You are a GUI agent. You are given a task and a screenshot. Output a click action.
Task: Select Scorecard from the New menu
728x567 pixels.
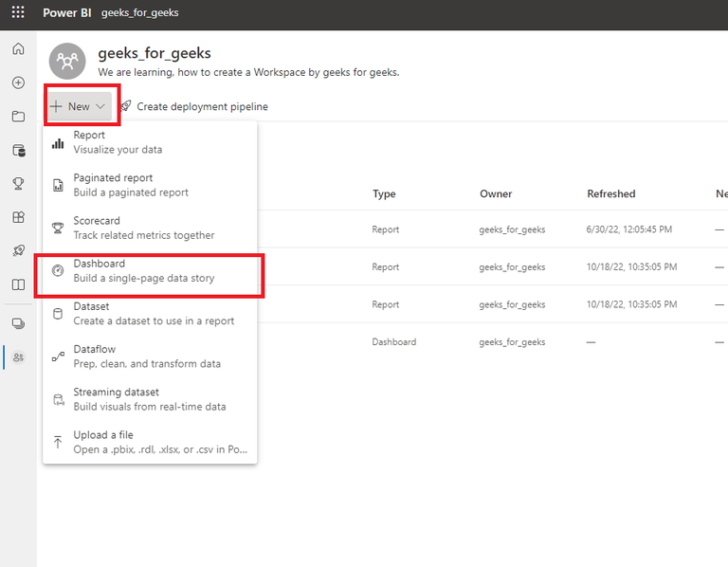[150, 228]
